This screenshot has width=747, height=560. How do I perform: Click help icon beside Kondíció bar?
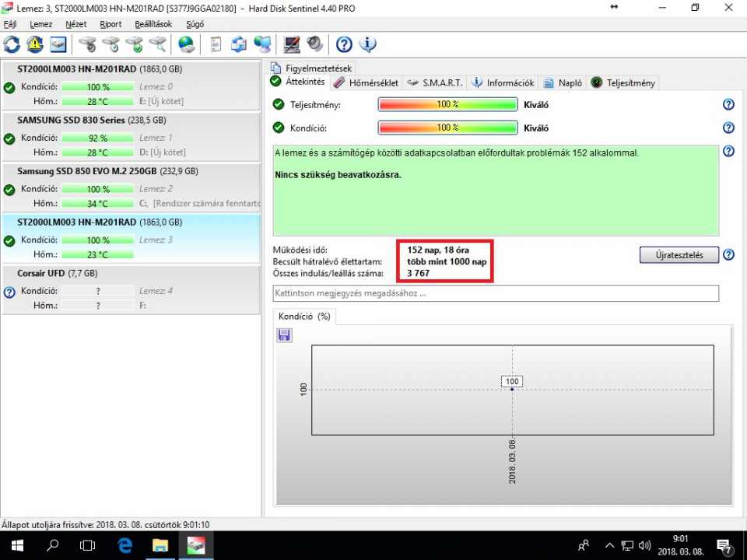click(x=728, y=128)
